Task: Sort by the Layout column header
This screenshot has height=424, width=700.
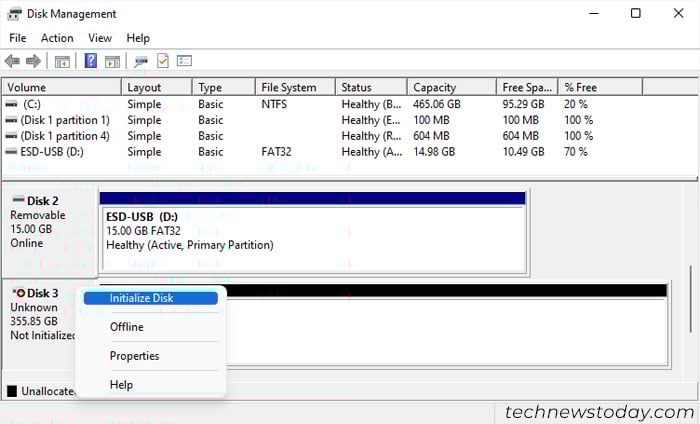Action: [x=157, y=87]
